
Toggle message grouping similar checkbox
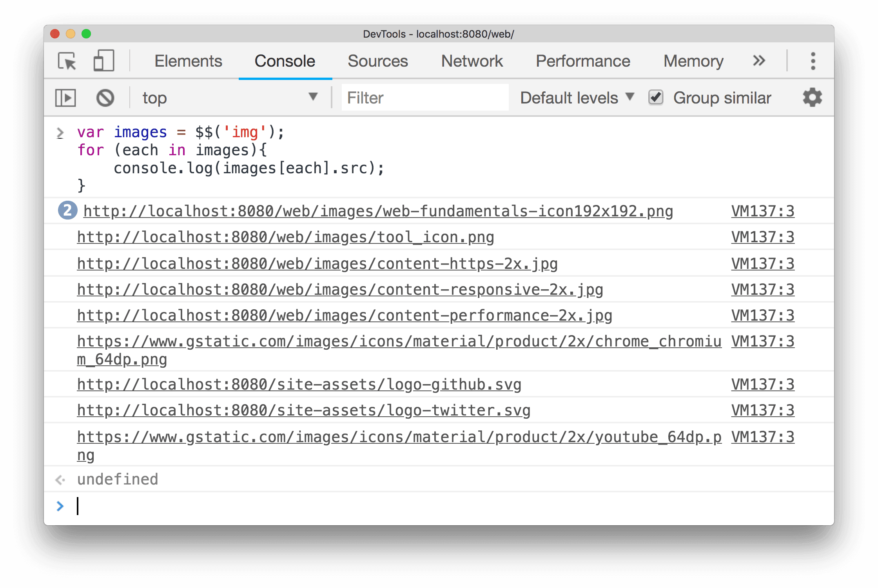click(x=655, y=98)
